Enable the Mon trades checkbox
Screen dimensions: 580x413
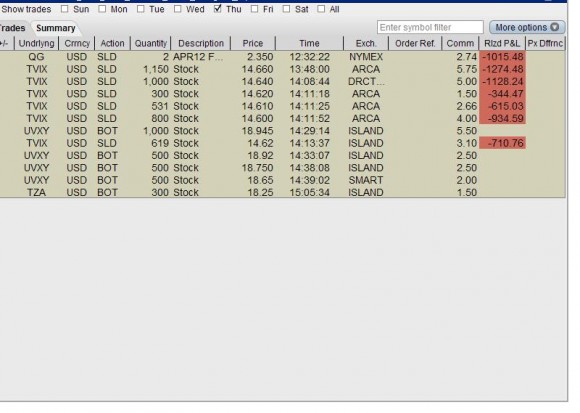102,9
